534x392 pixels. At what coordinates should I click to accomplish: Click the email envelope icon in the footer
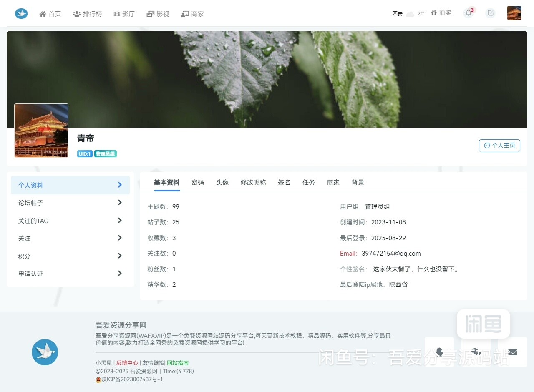click(513, 352)
